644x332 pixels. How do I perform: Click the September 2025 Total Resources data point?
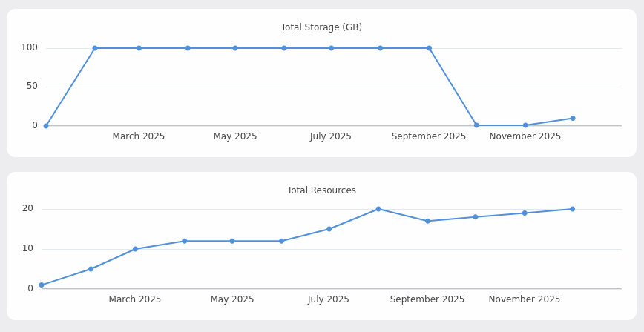coord(427,221)
